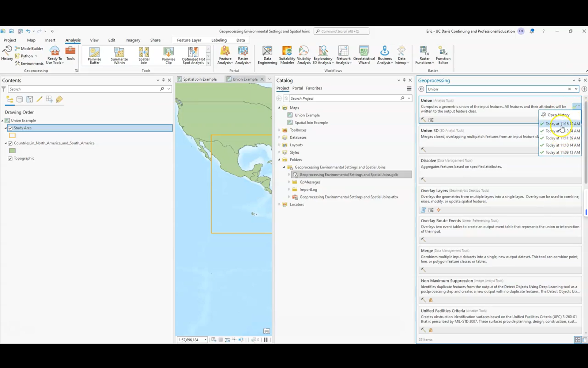Open the notifications bell icon
588x368 pixels.
(x=532, y=31)
